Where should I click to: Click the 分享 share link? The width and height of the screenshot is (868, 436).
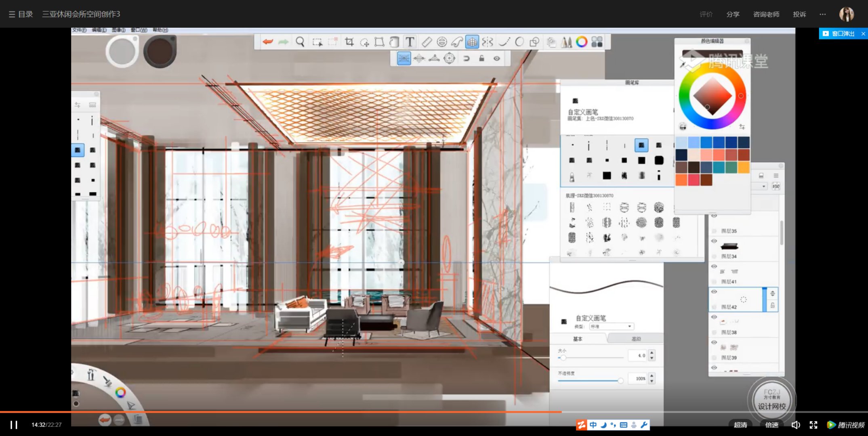[733, 14]
